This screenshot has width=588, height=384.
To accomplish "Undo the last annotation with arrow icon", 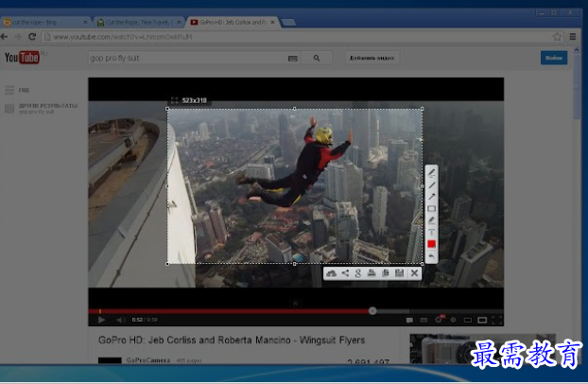I will pos(432,256).
